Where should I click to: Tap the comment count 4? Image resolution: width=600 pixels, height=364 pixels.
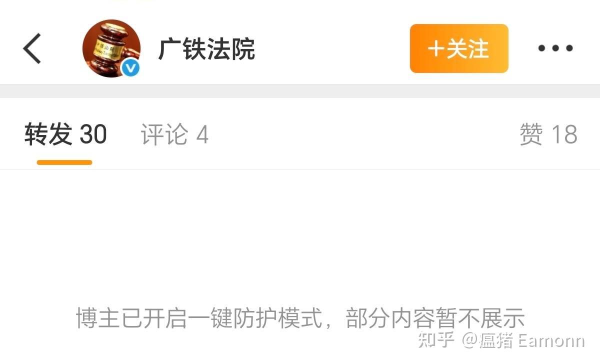[x=202, y=134]
